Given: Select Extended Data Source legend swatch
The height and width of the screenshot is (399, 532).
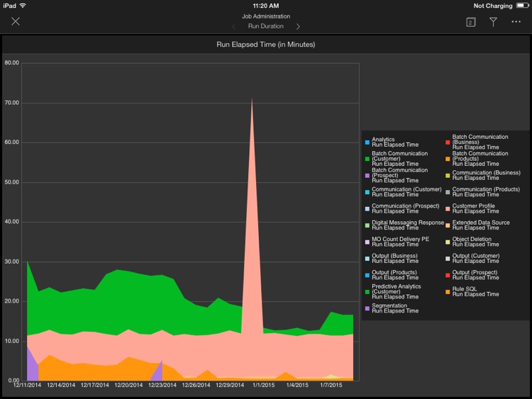Looking at the screenshot, I should click(448, 225).
